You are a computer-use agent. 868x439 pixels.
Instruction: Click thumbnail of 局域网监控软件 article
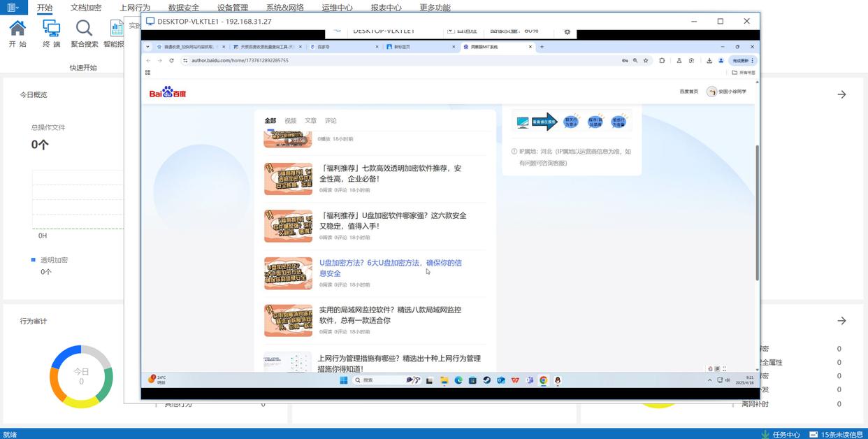click(x=288, y=320)
